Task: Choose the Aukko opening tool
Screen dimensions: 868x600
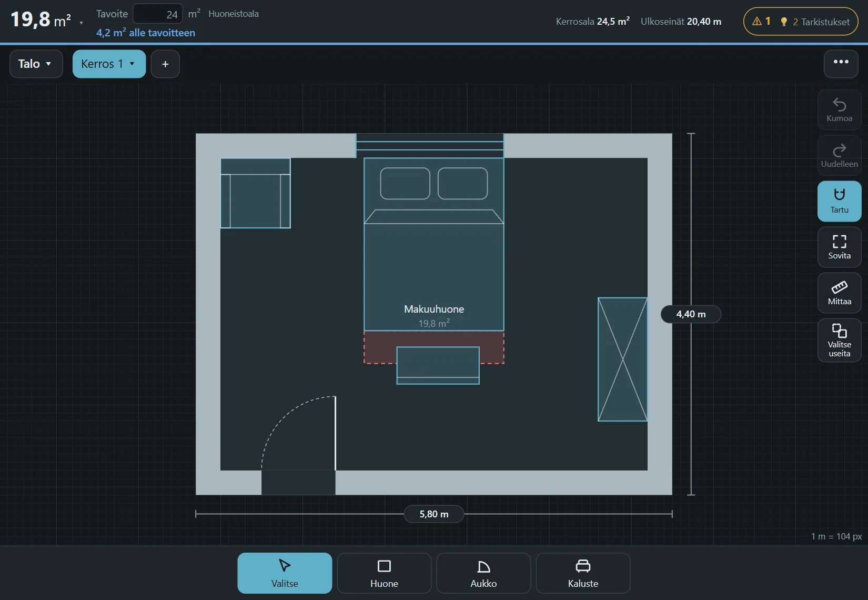Action: (x=483, y=573)
